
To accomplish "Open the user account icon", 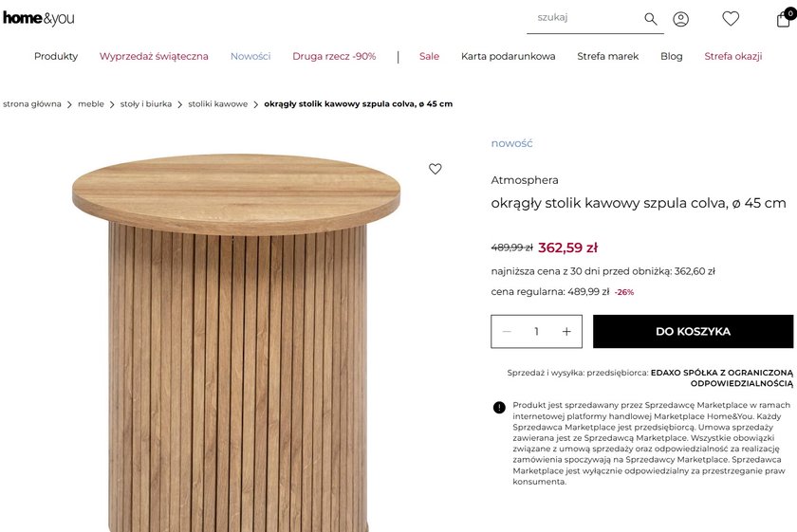I will pos(681,19).
